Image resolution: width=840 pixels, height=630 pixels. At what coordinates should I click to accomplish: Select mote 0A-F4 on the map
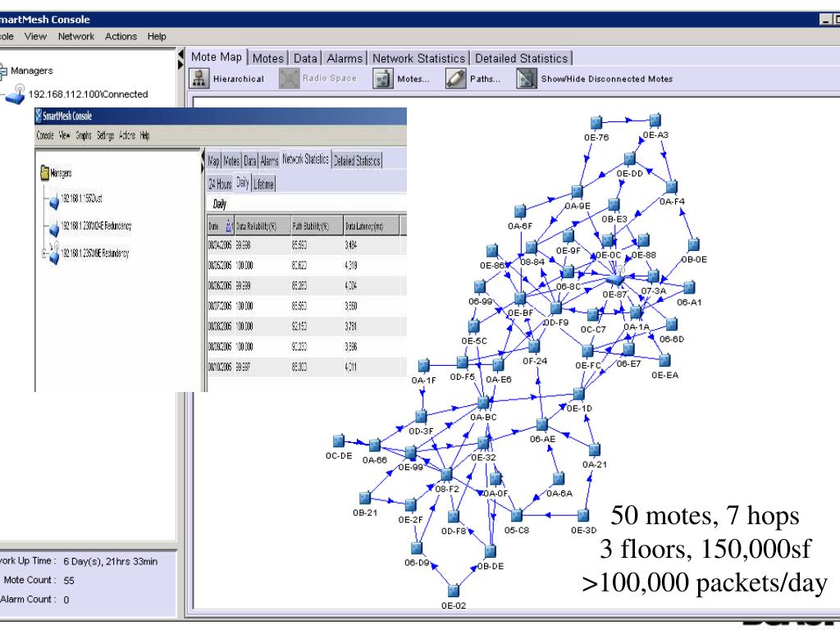point(672,187)
